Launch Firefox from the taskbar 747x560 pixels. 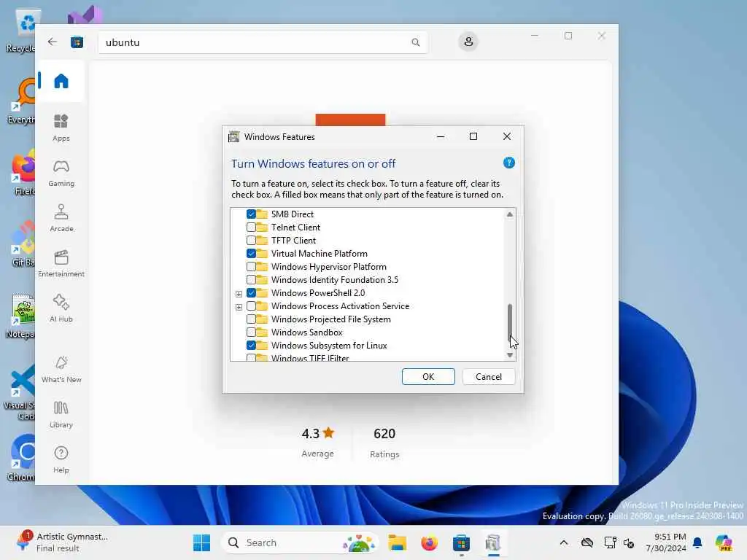429,542
